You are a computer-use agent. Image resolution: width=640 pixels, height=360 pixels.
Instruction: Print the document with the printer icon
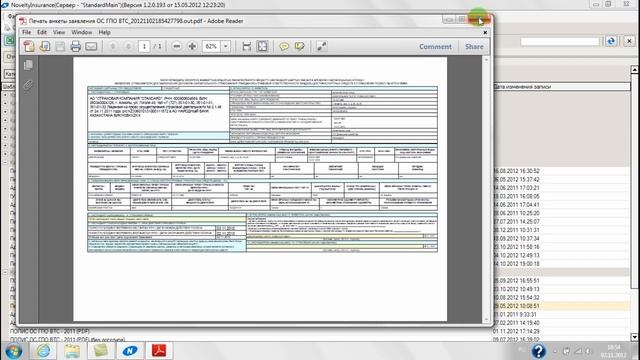pos(76,46)
